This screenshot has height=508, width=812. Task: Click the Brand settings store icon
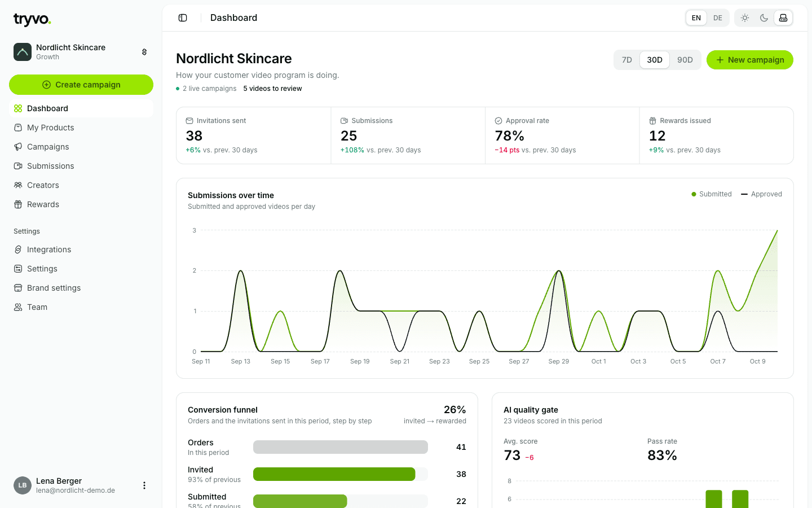(18, 288)
